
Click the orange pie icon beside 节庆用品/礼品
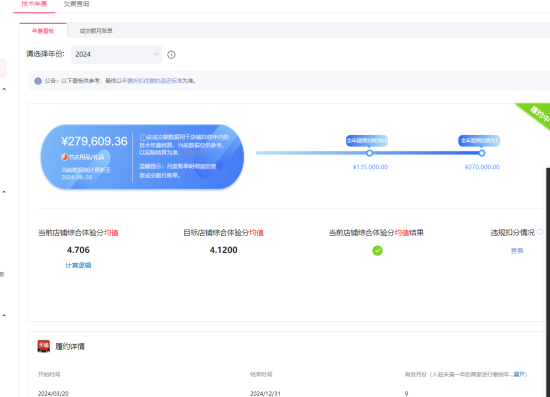(x=65, y=157)
